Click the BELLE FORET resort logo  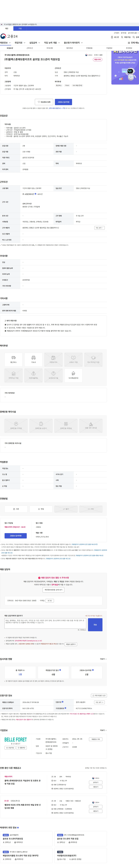15,741
